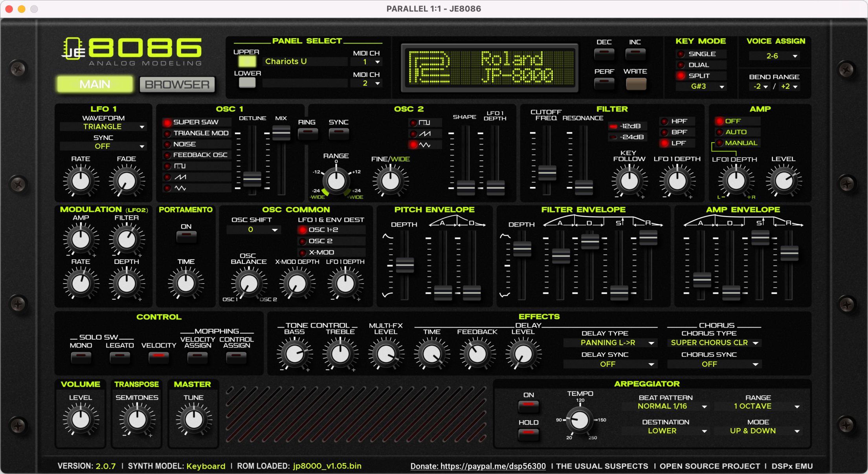
Task: Expand the Delay Type PANNING L->R dropdown
Action: tap(609, 343)
